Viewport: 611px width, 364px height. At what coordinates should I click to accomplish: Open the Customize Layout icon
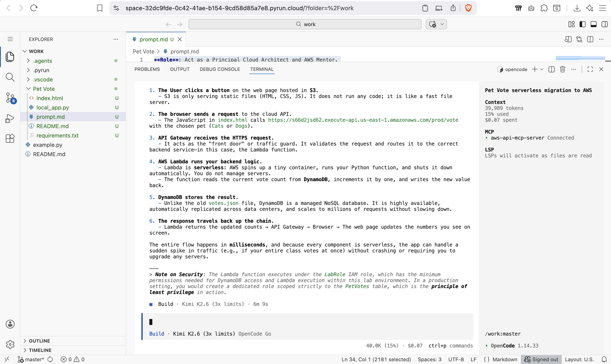(572, 24)
